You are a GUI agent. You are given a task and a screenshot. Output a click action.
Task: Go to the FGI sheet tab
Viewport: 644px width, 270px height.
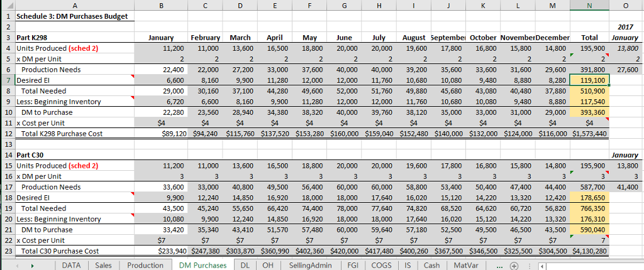pos(353,266)
